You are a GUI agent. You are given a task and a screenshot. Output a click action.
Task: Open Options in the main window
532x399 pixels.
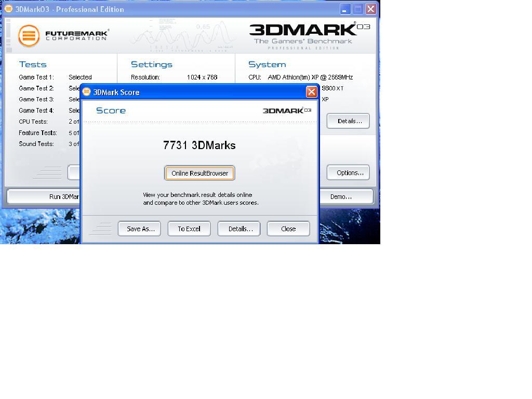point(348,172)
